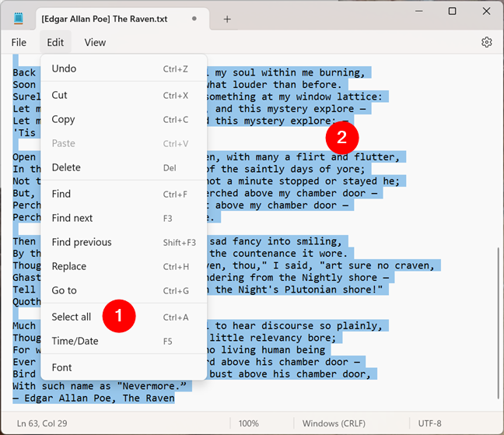The height and width of the screenshot is (435, 504).
Task: Close the open Edit menu
Action: (55, 42)
